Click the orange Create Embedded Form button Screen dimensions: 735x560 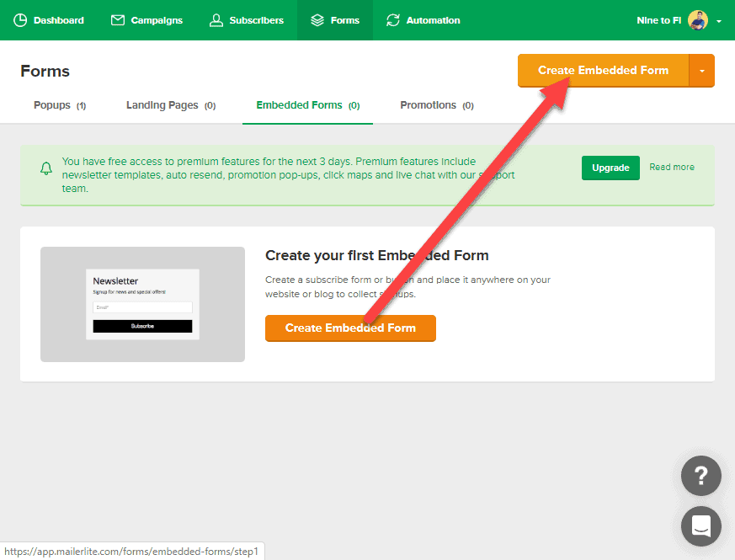coord(350,328)
